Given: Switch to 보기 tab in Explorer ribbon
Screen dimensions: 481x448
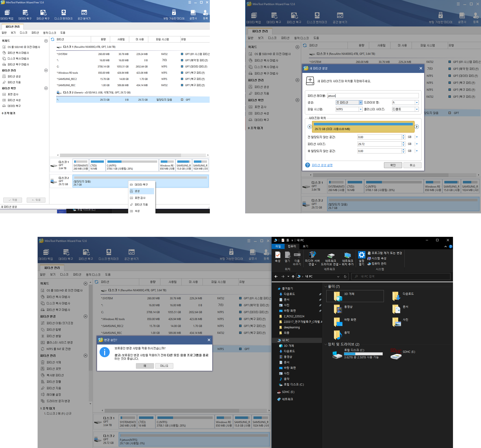Looking at the screenshot, I should (x=305, y=246).
